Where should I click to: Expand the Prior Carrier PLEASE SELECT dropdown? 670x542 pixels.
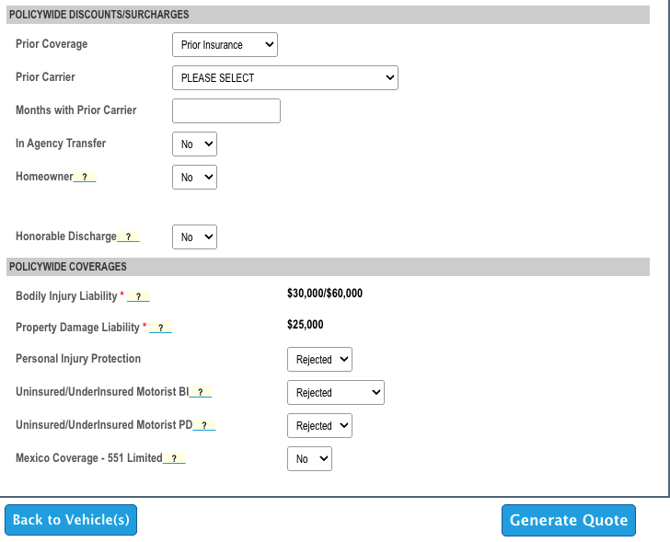tap(285, 78)
